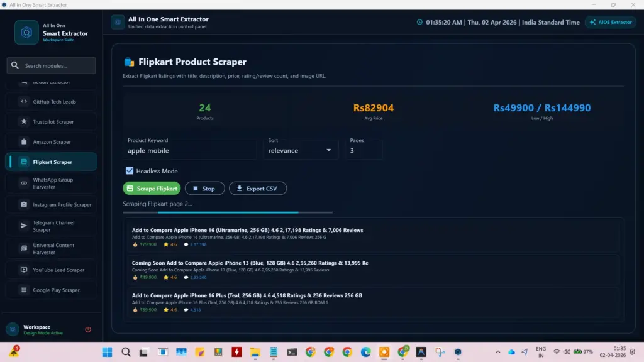
Task: Click the ENG IN language indicator
Action: [x=541, y=352]
